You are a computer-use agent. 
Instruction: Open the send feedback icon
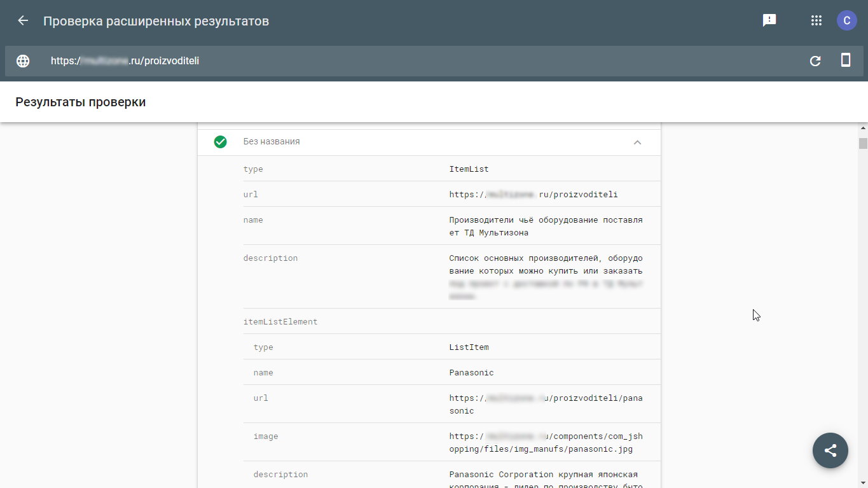[769, 20]
